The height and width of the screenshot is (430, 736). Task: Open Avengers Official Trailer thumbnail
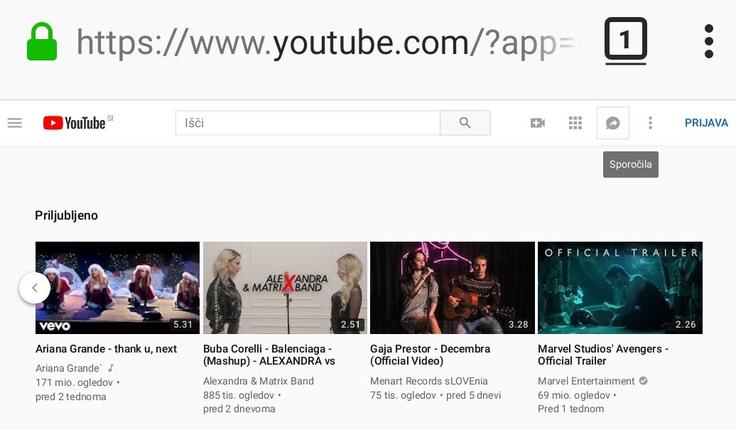coord(620,288)
